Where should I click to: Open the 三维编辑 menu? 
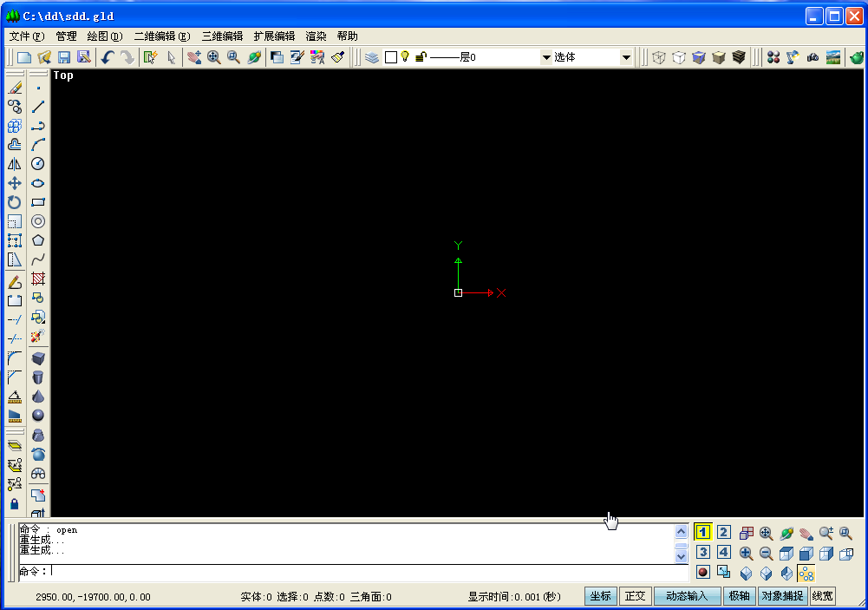[222, 36]
